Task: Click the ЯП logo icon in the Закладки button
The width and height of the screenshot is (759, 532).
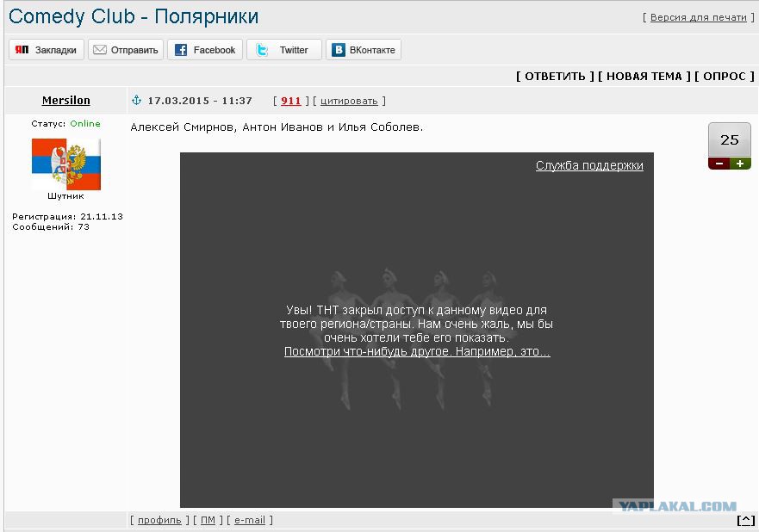Action: pos(22,50)
